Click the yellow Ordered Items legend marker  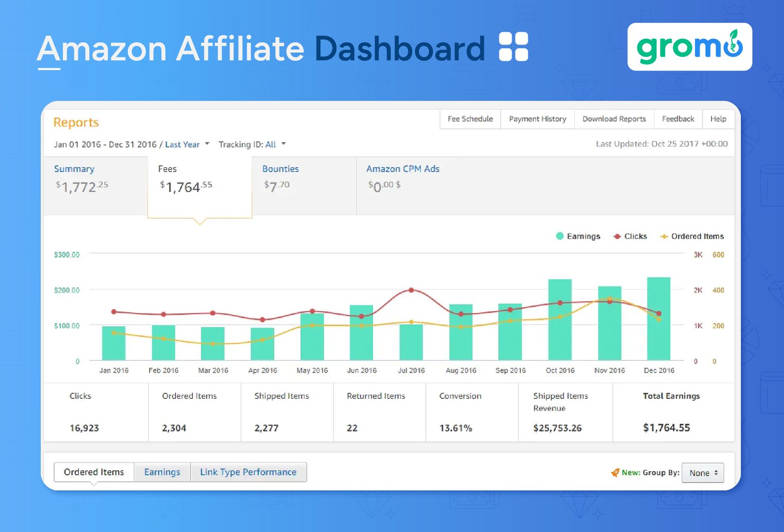click(x=664, y=236)
